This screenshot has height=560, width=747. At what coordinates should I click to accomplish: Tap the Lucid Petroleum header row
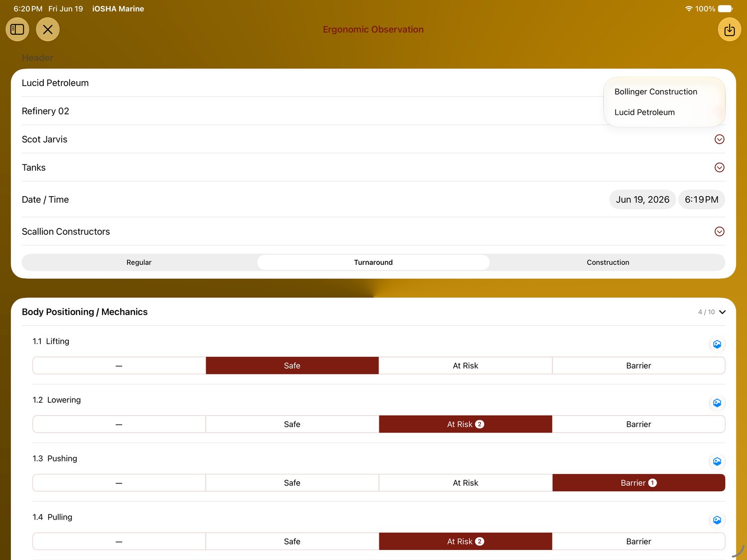tap(373, 83)
